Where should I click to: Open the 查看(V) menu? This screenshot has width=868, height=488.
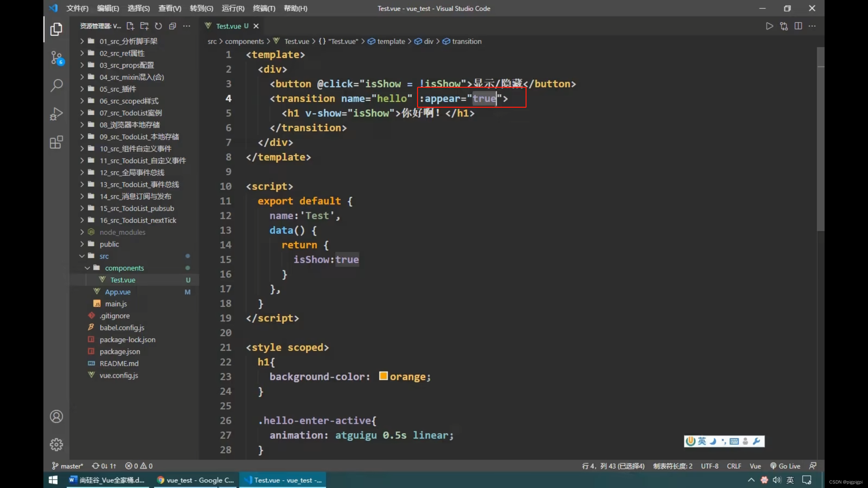coord(170,8)
